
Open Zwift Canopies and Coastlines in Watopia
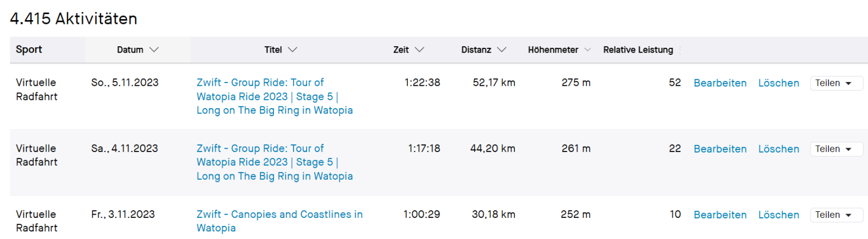[279, 215]
